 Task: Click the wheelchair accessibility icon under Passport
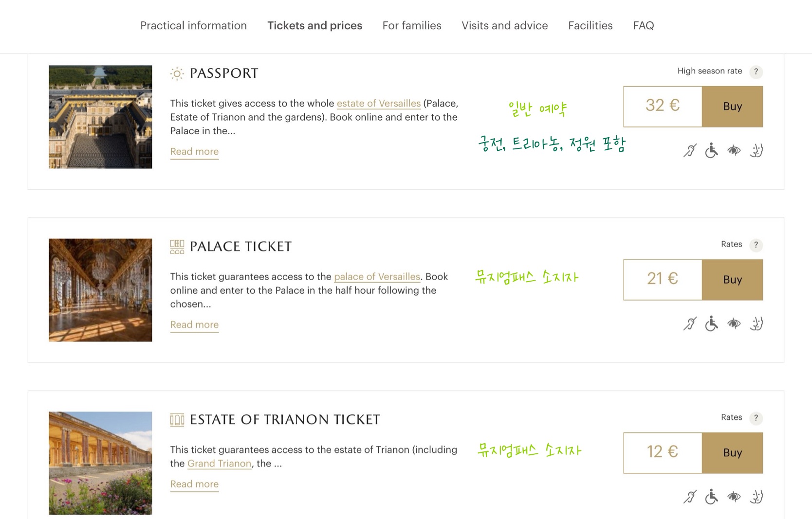pos(712,151)
